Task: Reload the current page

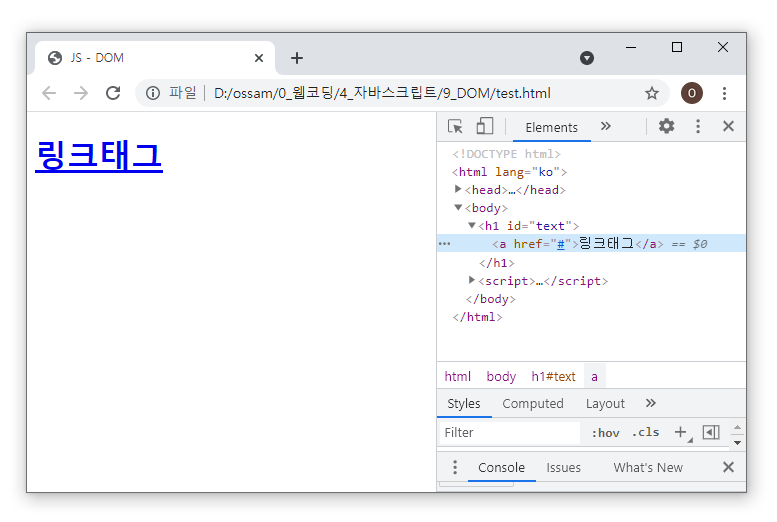Action: 113,93
